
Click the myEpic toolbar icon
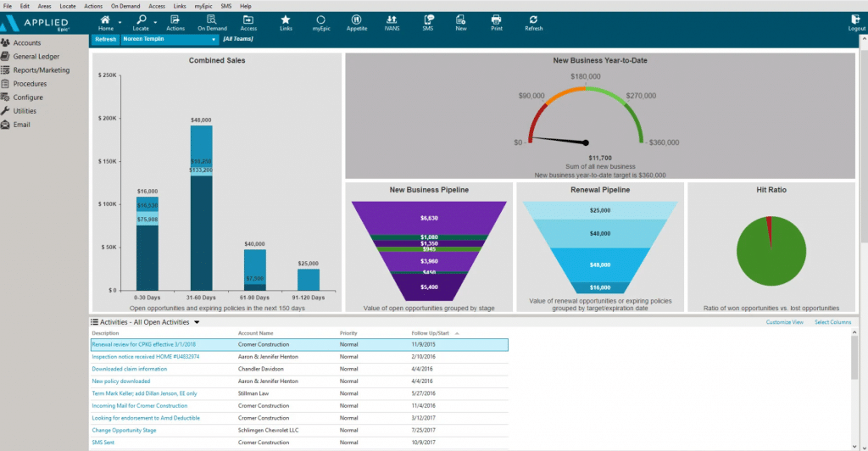click(x=320, y=20)
